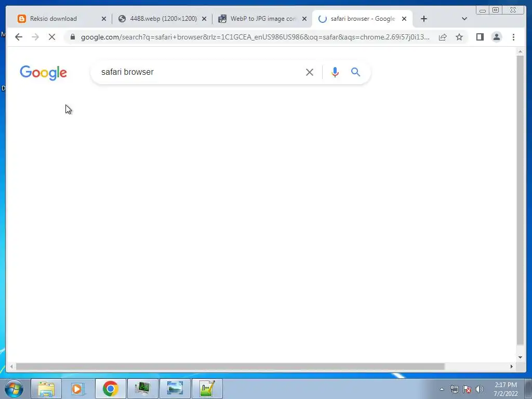The image size is (532, 399).
Task: Expand the tab search dropdown
Action: 464,19
